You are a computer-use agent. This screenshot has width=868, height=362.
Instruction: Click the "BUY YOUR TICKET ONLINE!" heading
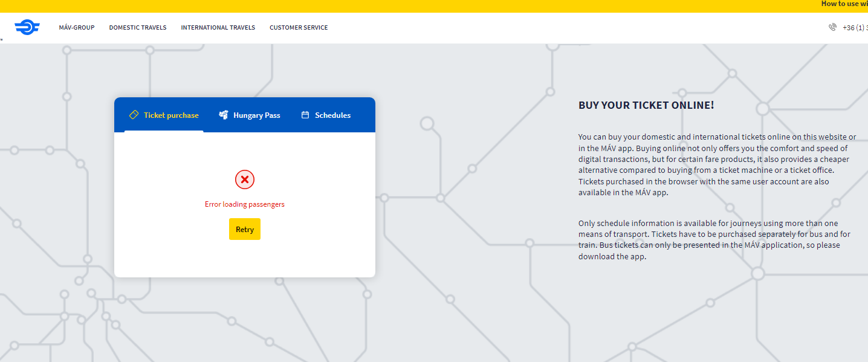tap(646, 105)
